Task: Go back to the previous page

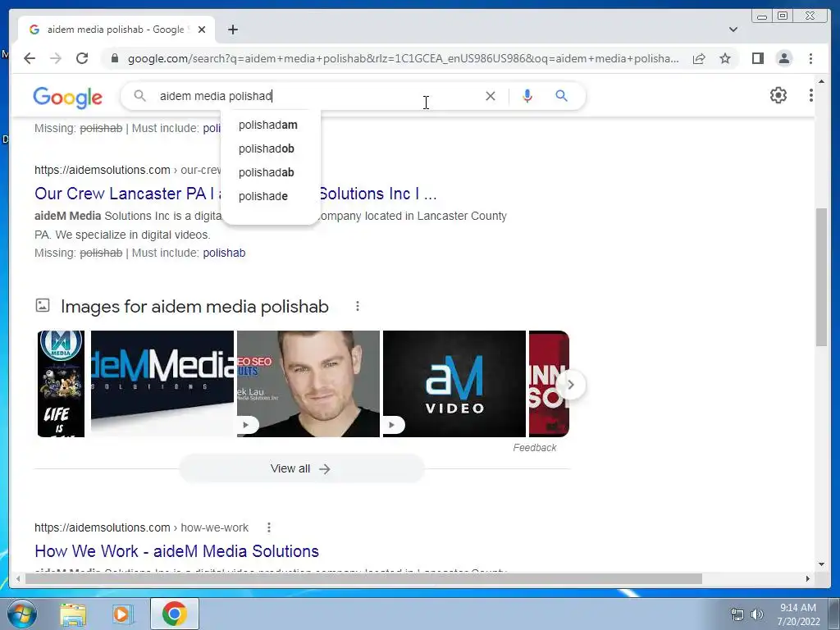Action: [x=30, y=58]
